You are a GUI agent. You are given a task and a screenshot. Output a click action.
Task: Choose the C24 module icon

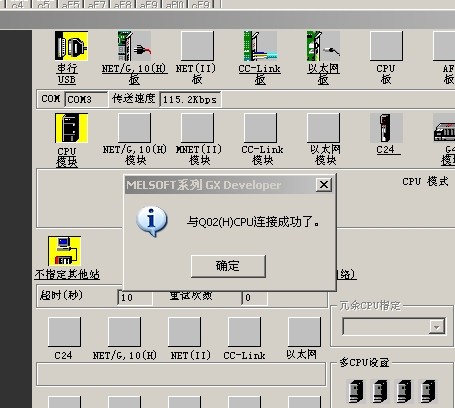[x=386, y=128]
